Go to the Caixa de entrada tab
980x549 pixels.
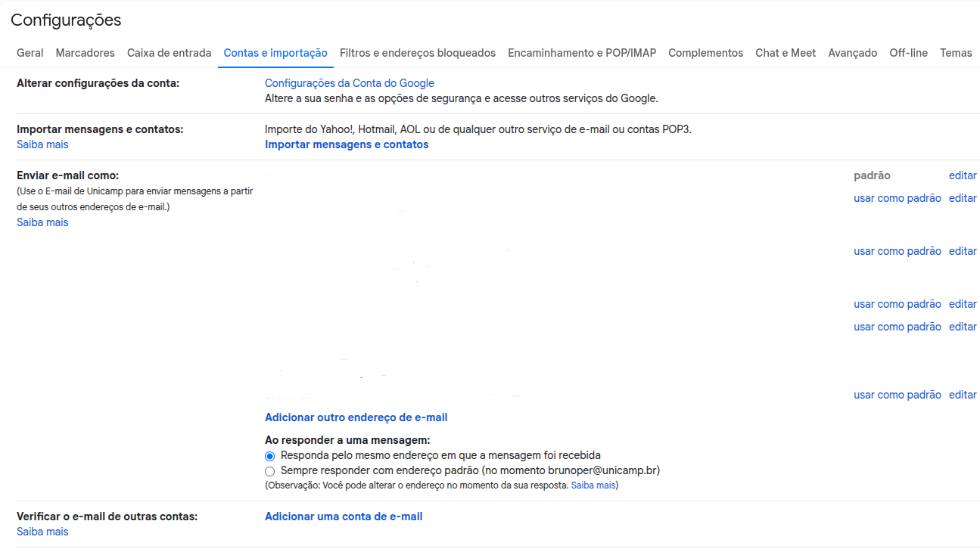[x=169, y=53]
